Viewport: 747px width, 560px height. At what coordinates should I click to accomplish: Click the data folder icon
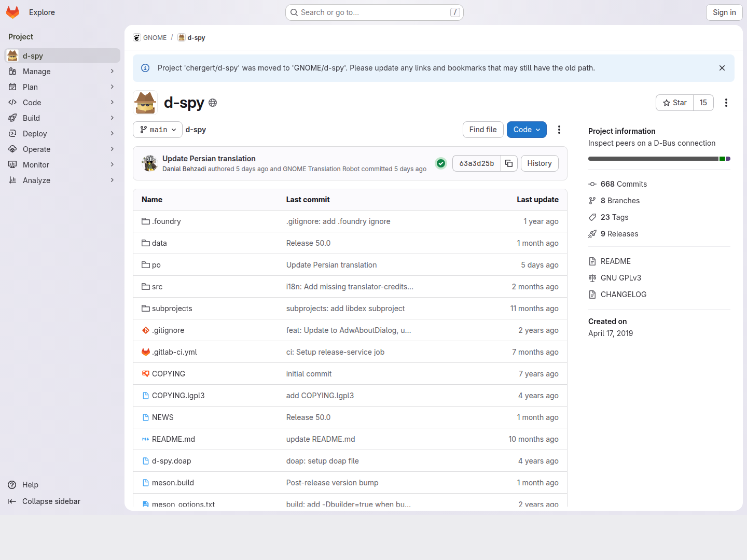pyautogui.click(x=146, y=243)
